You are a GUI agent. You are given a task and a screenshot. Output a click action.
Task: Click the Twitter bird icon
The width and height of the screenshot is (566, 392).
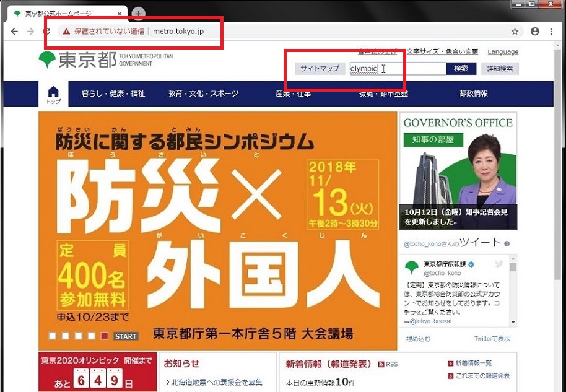tap(499, 264)
